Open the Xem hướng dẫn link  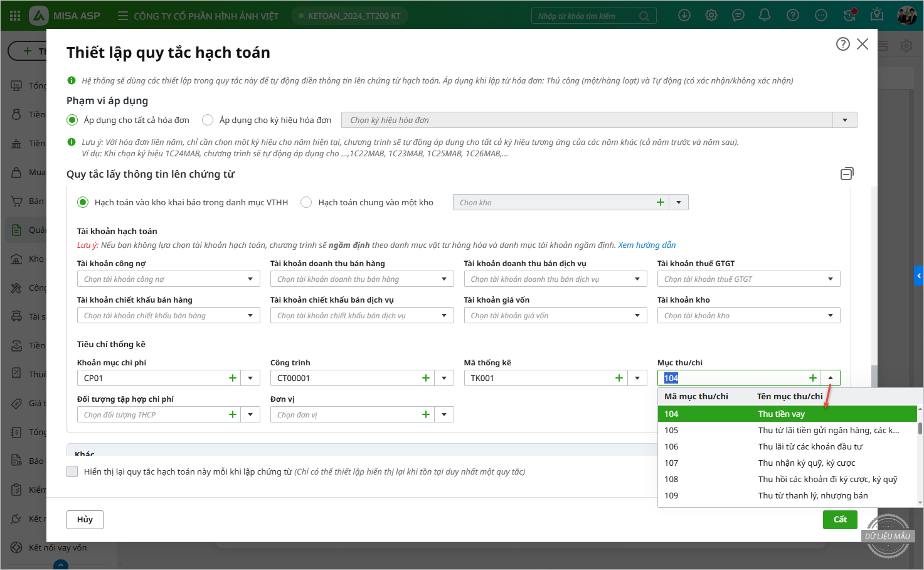tap(647, 245)
